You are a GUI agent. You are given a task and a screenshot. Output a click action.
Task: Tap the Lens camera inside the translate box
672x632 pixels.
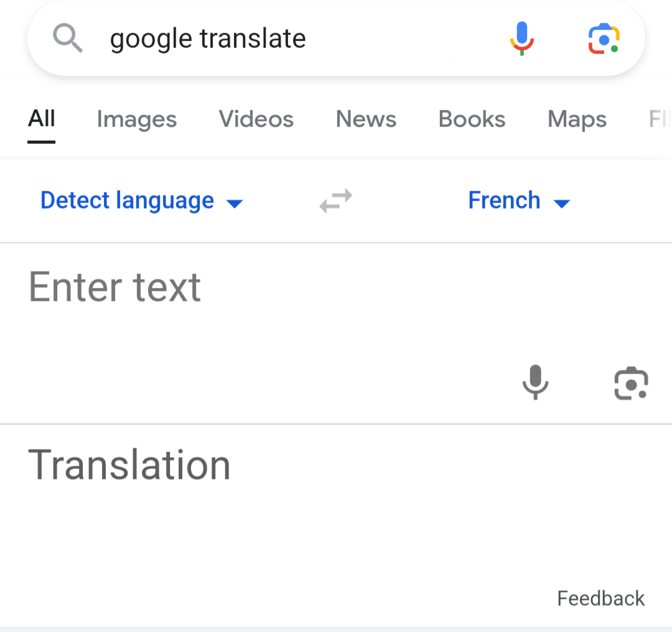pyautogui.click(x=631, y=383)
